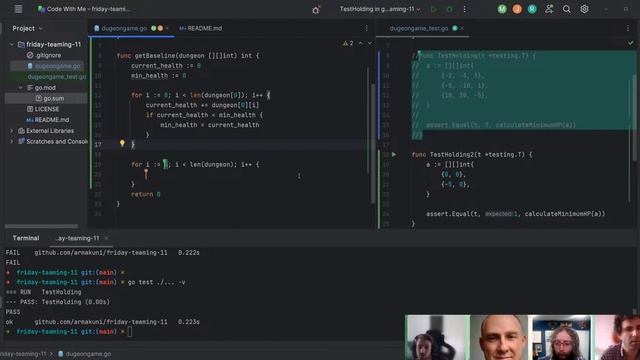640x360 pixels.
Task: Open LICENSE file in project tree
Action: pyautogui.click(x=43, y=109)
